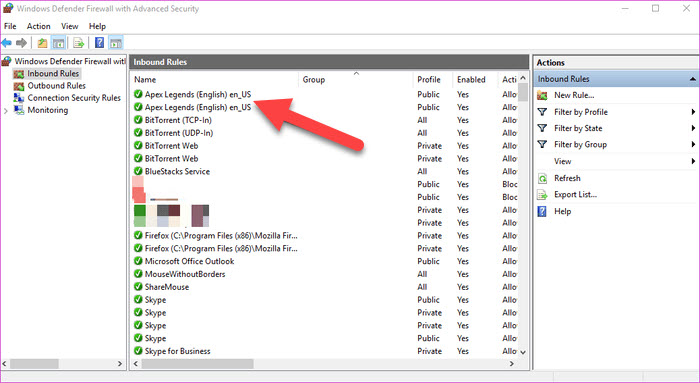
Task: Click the blue Help toolbar icon
Action: tap(100, 43)
